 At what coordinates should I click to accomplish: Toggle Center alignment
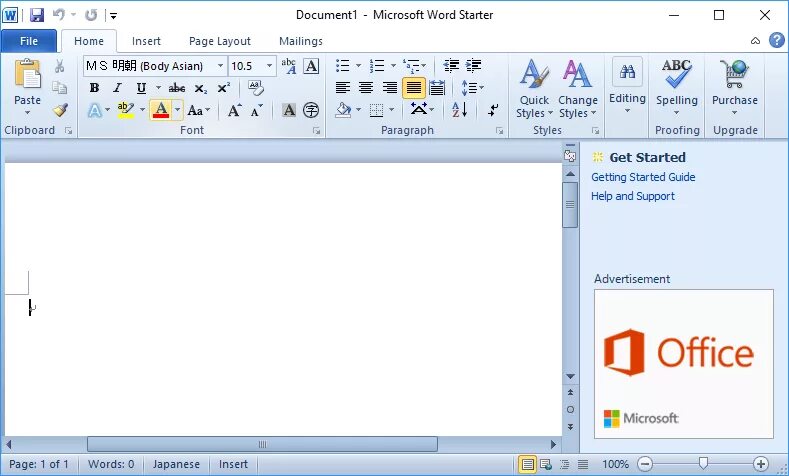click(x=366, y=88)
